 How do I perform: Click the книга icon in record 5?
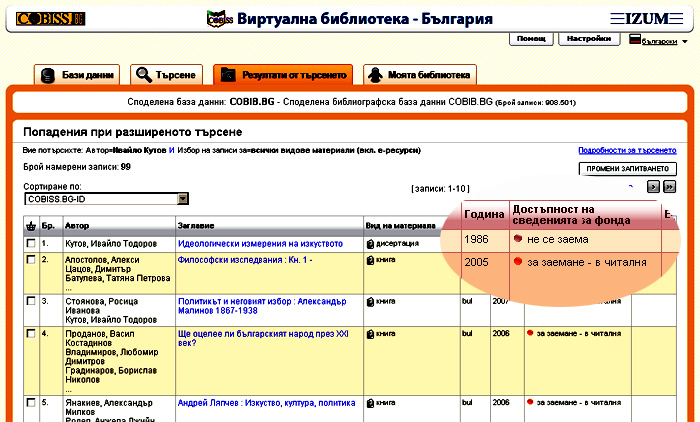point(370,403)
